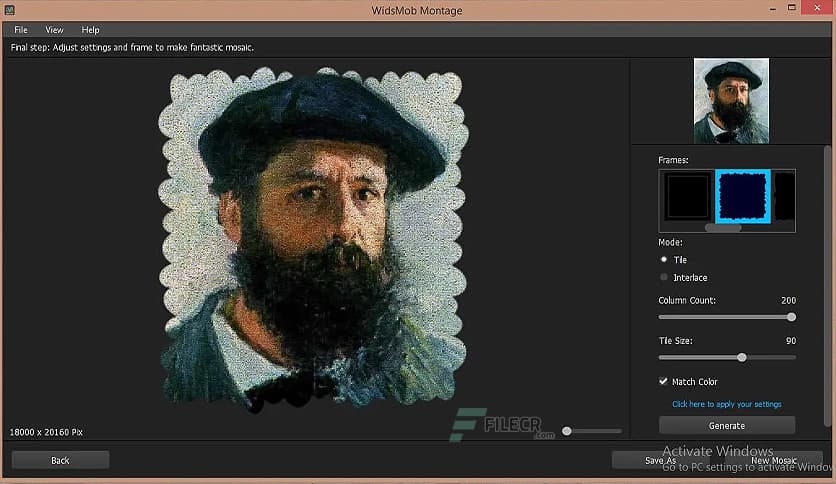This screenshot has width=836, height=484.
Task: Start a New Mosaic
Action: point(773,460)
